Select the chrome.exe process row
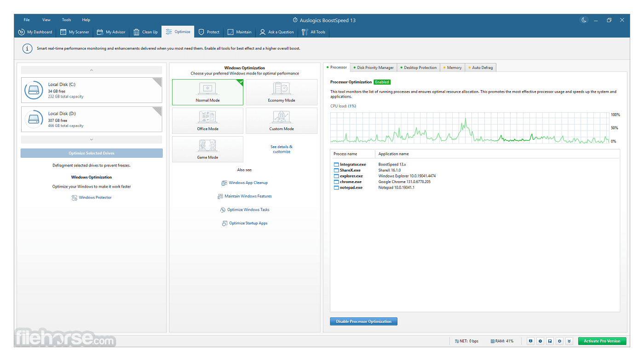644x361 pixels. (x=475, y=182)
